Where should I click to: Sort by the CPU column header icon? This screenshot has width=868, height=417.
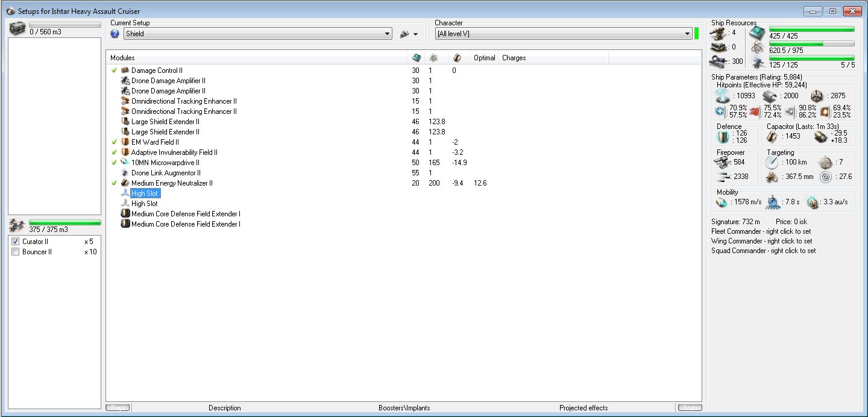(x=416, y=58)
